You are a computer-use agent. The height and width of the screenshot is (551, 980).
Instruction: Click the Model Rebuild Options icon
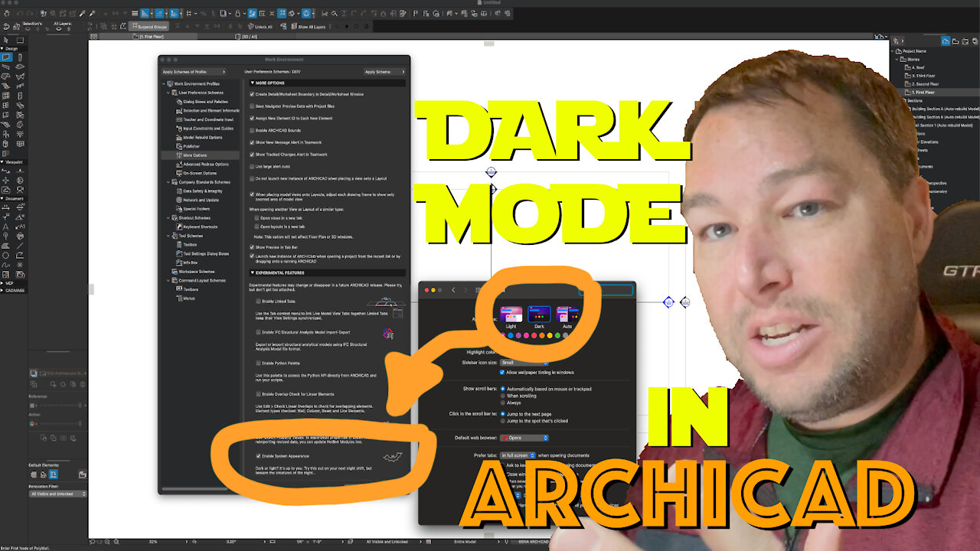point(178,137)
